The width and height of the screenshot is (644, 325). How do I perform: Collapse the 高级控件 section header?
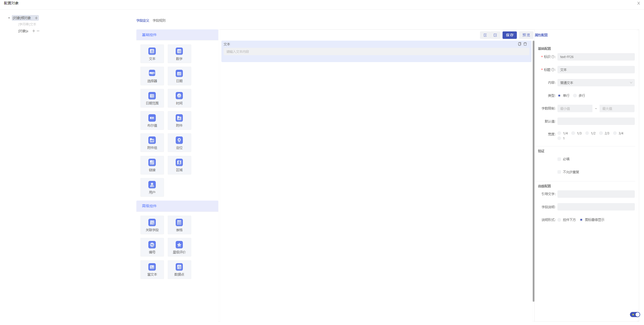pos(177,206)
